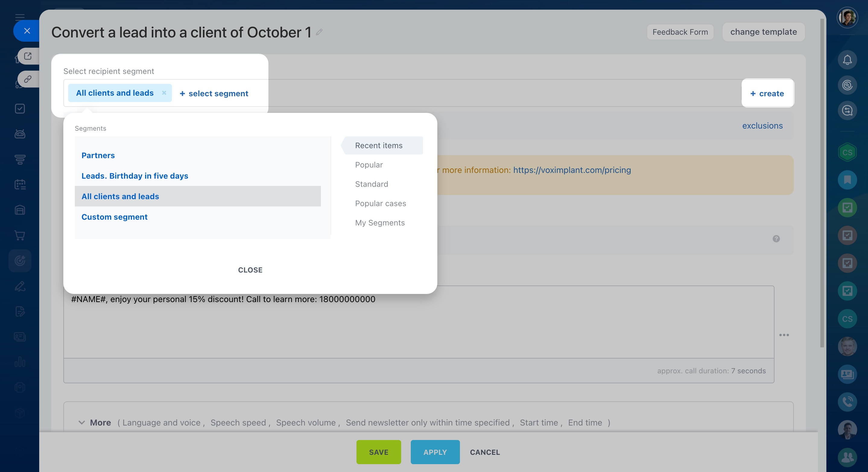Click the CLOSE button in segments popup
The width and height of the screenshot is (868, 472).
[250, 270]
